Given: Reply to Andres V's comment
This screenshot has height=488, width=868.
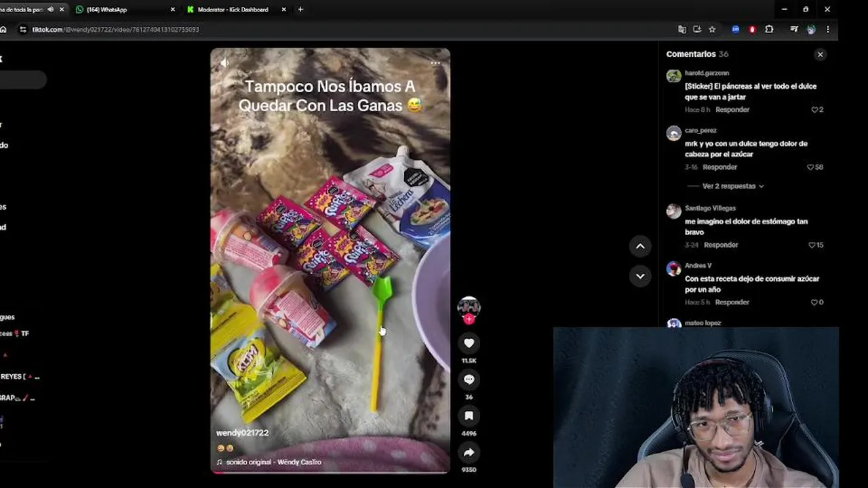Looking at the screenshot, I should click(x=732, y=302).
